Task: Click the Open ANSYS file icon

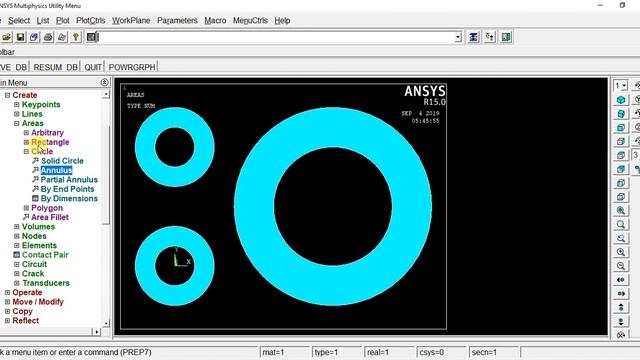Action: (6, 37)
